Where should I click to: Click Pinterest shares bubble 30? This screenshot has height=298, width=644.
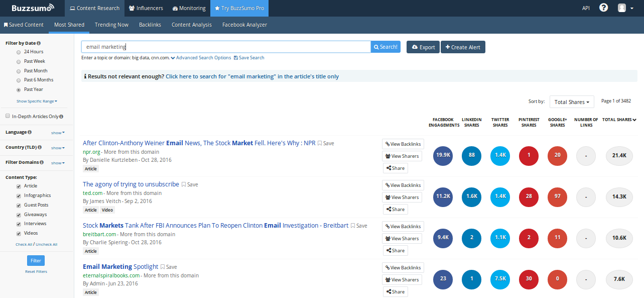(529, 279)
